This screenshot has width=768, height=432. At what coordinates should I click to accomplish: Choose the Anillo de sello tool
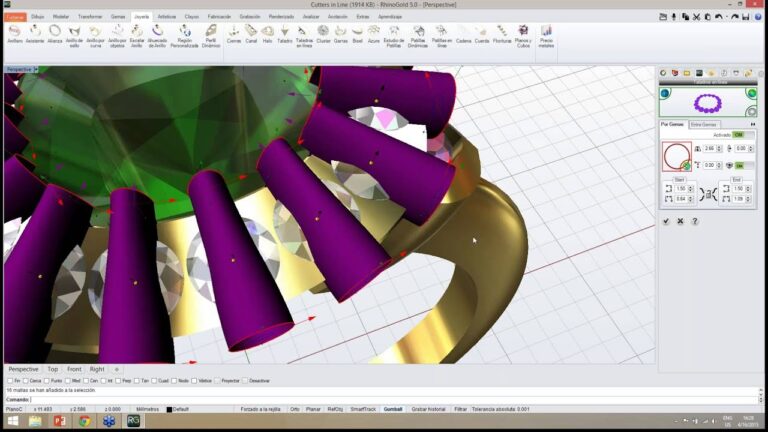[74, 37]
